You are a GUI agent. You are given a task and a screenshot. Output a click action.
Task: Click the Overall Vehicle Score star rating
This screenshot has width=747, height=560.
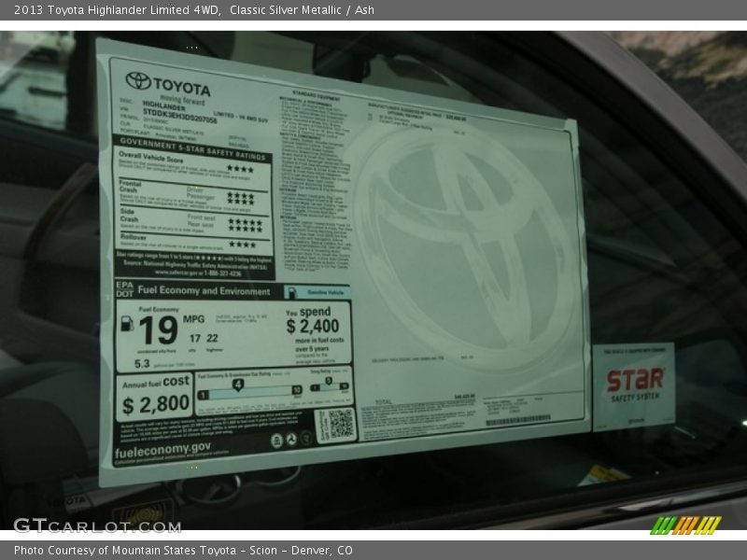pos(239,169)
